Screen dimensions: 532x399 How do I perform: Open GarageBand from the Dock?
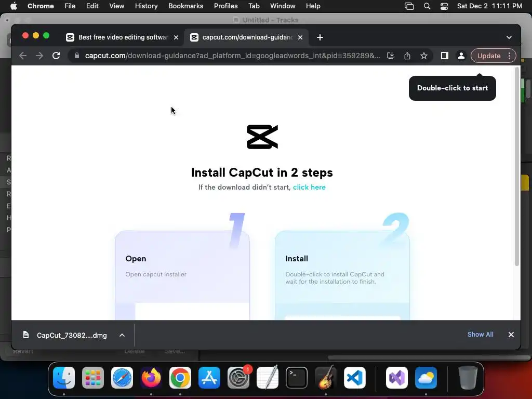(x=326, y=378)
